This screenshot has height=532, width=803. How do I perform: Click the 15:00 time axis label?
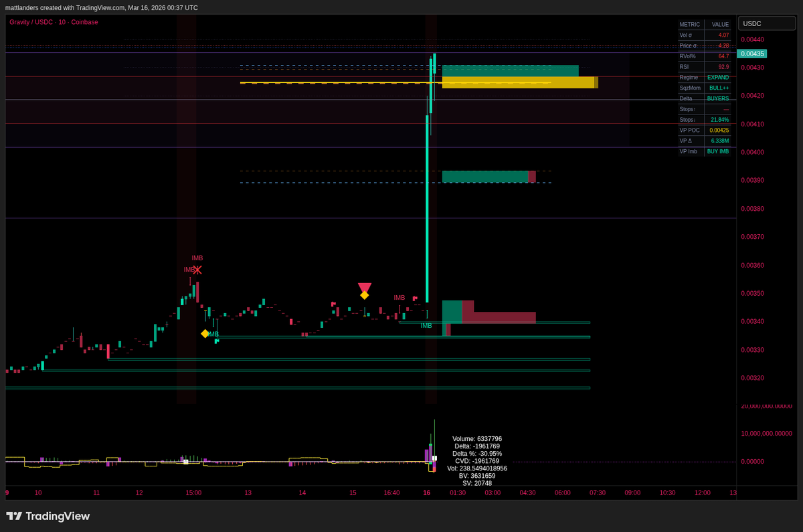(193, 493)
